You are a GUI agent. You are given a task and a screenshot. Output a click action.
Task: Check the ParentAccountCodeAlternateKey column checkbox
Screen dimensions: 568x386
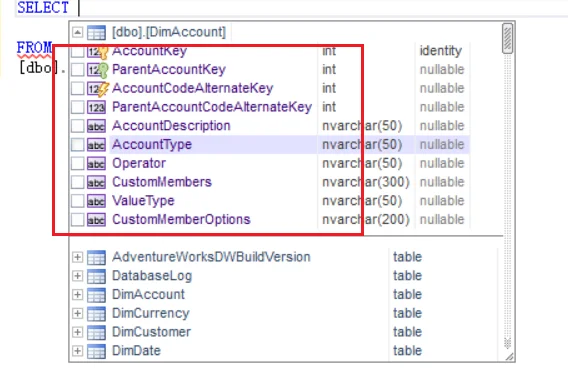click(77, 107)
